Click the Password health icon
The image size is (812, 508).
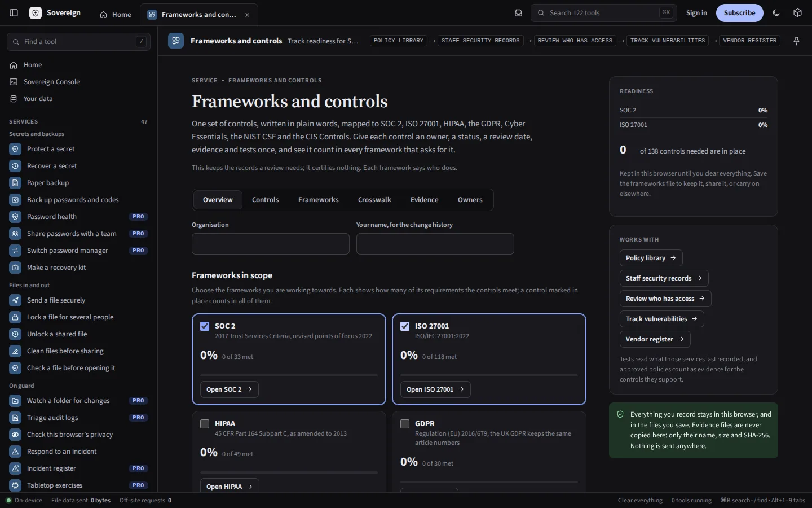pyautogui.click(x=15, y=217)
